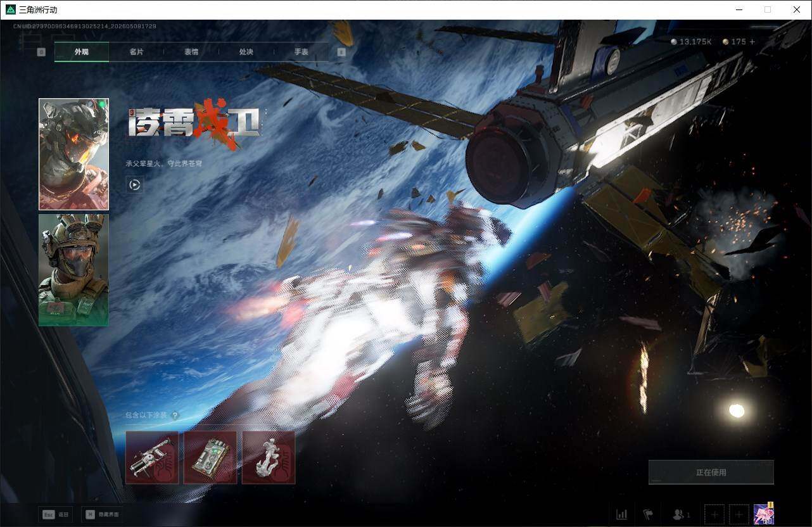Click the Esc 返回 back button
The image size is (812, 527).
[x=55, y=514]
